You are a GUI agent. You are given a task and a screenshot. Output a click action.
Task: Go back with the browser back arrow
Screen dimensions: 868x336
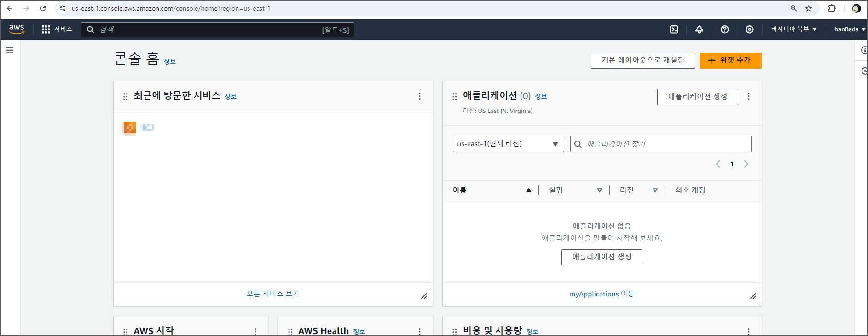10,8
